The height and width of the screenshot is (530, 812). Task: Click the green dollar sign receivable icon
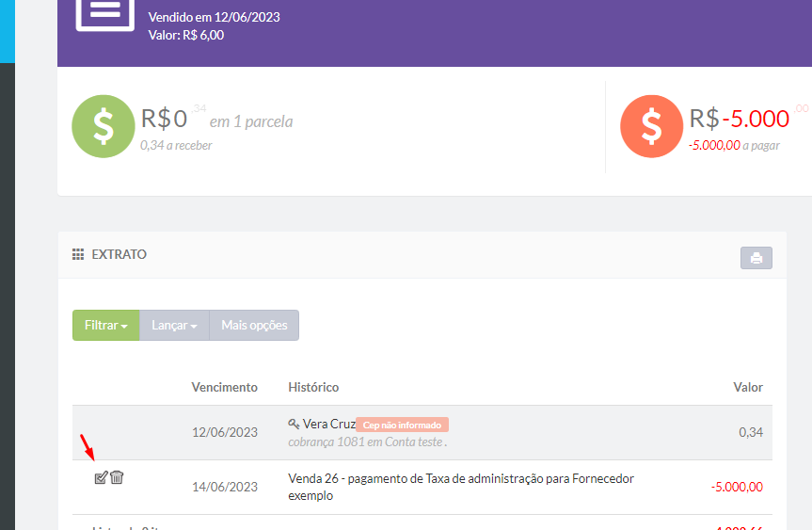[x=103, y=127]
